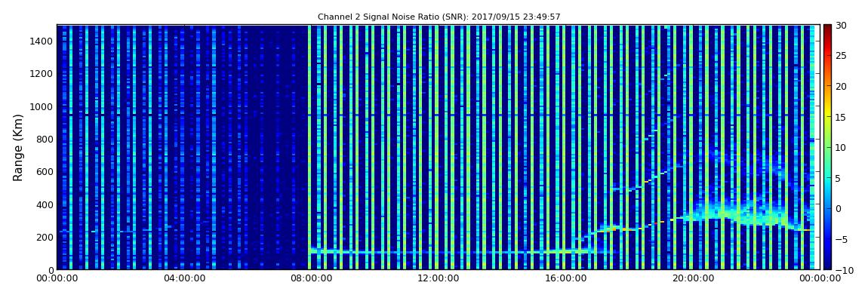Click the colorbar label 20

842,86
